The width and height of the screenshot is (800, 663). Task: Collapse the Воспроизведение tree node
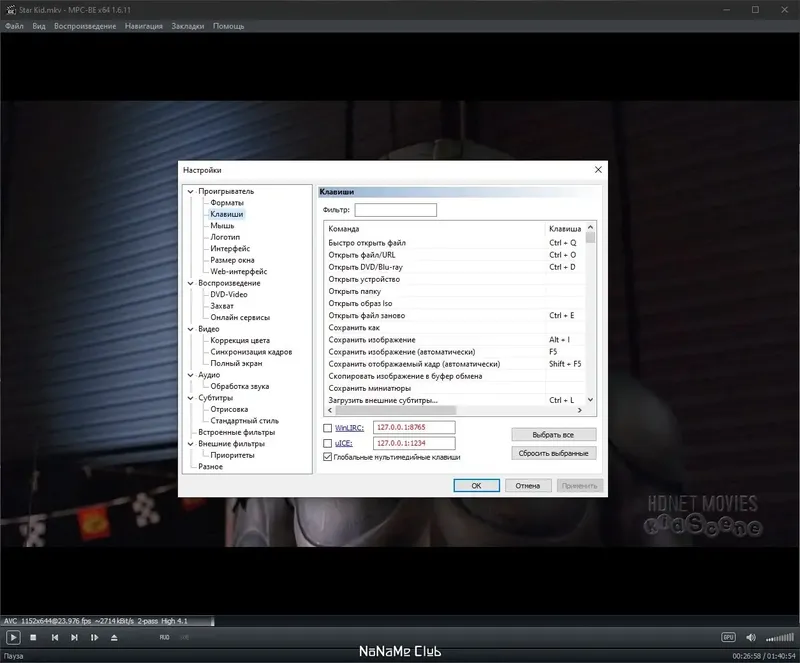(x=190, y=283)
